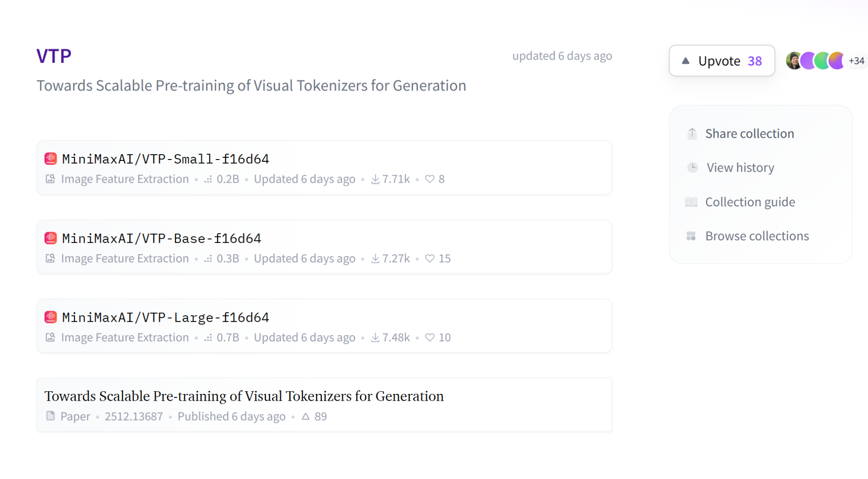Screen dimensions: 868x479
Task: Click the MiniMax logo beside VTP-Small
Action: pos(50,159)
